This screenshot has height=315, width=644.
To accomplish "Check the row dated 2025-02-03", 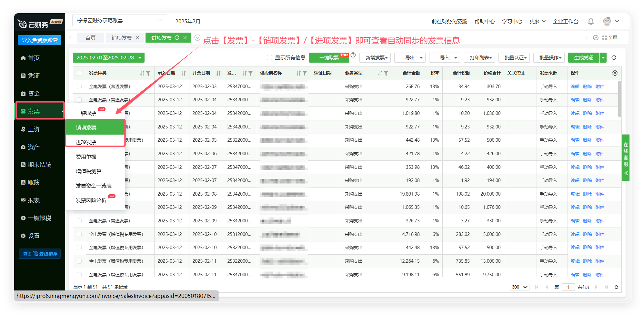I will coord(79,86).
